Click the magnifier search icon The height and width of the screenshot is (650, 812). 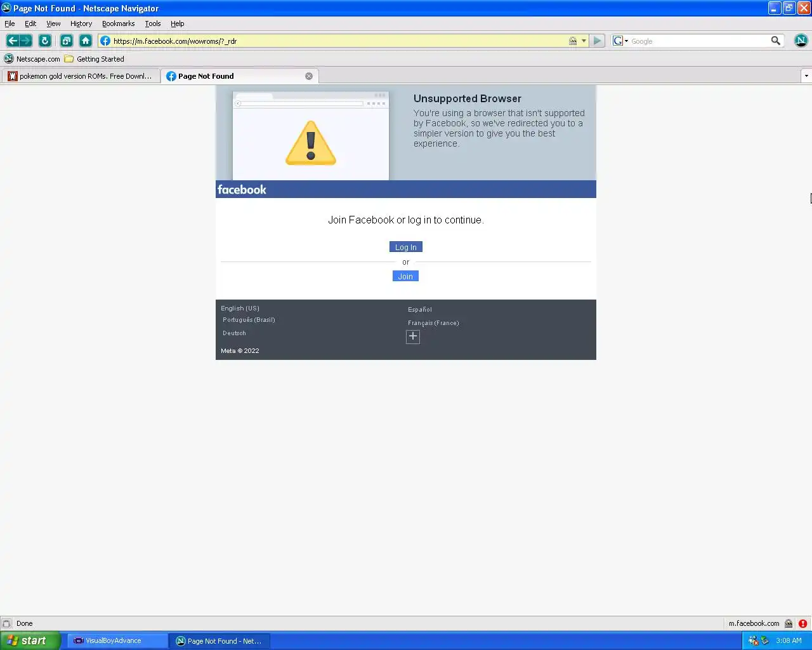(775, 41)
